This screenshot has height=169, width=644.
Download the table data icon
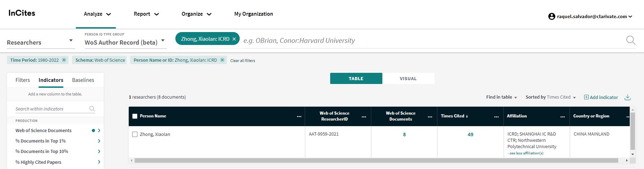point(627,98)
